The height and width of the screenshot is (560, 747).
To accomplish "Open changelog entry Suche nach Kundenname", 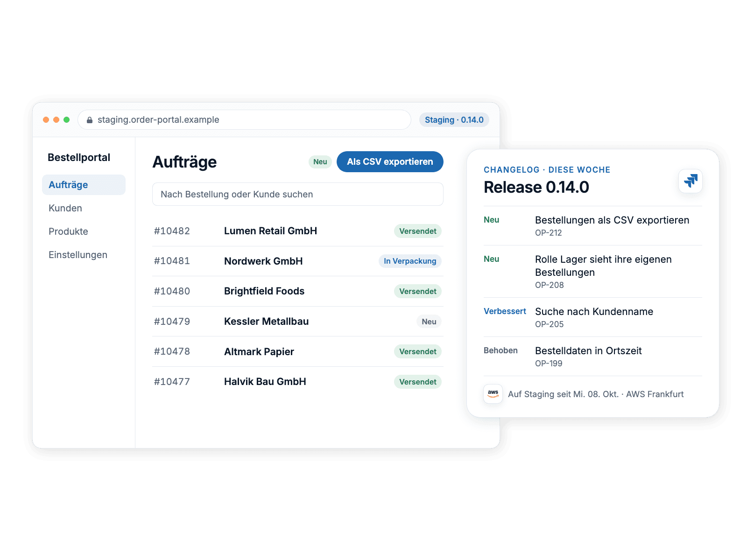I will (594, 312).
